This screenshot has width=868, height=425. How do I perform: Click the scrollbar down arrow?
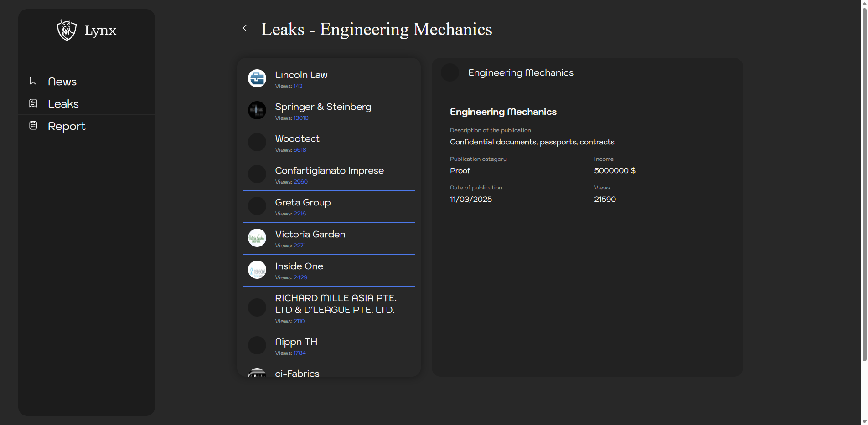click(x=864, y=421)
